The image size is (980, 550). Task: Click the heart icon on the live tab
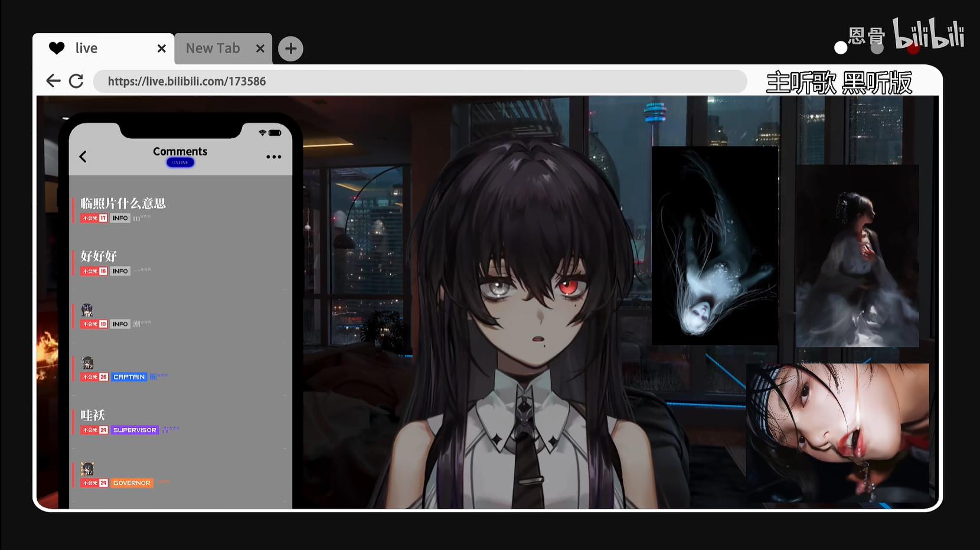[x=57, y=48]
